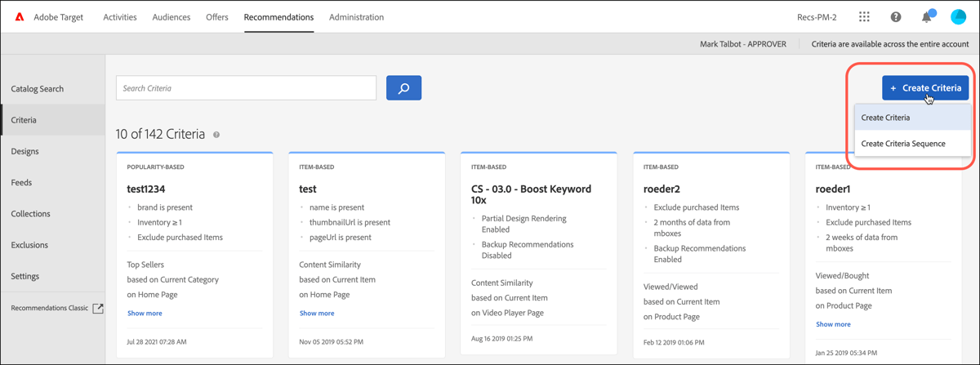Open Recommendations Classic external link icon
The height and width of the screenshot is (365, 980).
pos(98,308)
